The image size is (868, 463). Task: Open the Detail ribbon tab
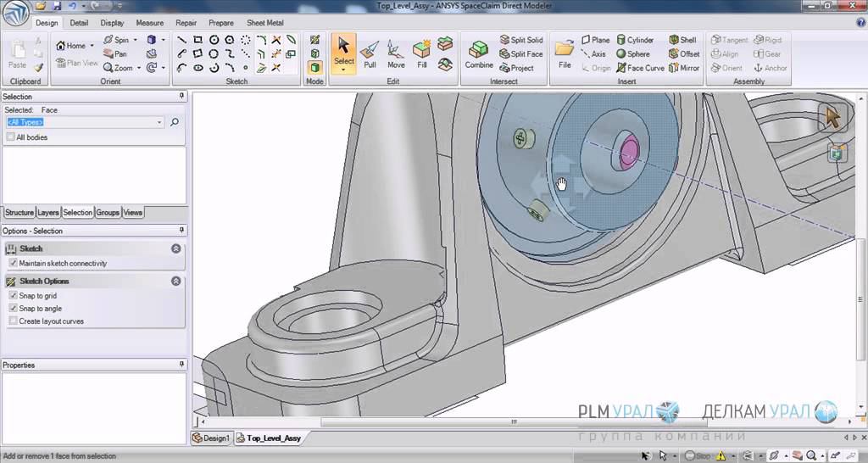[79, 23]
